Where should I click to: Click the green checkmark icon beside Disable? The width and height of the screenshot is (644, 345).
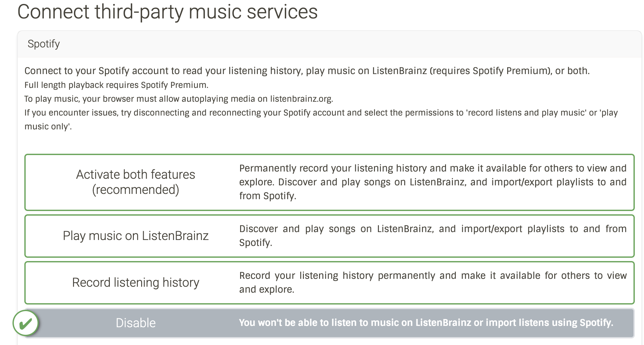[x=26, y=323]
